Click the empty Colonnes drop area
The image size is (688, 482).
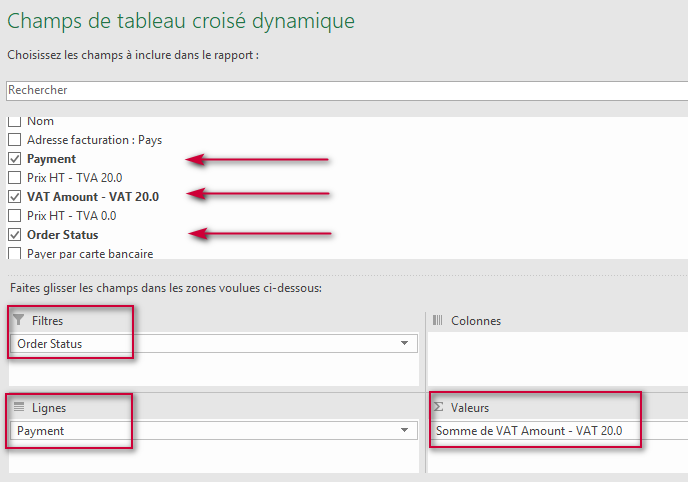coord(557,358)
